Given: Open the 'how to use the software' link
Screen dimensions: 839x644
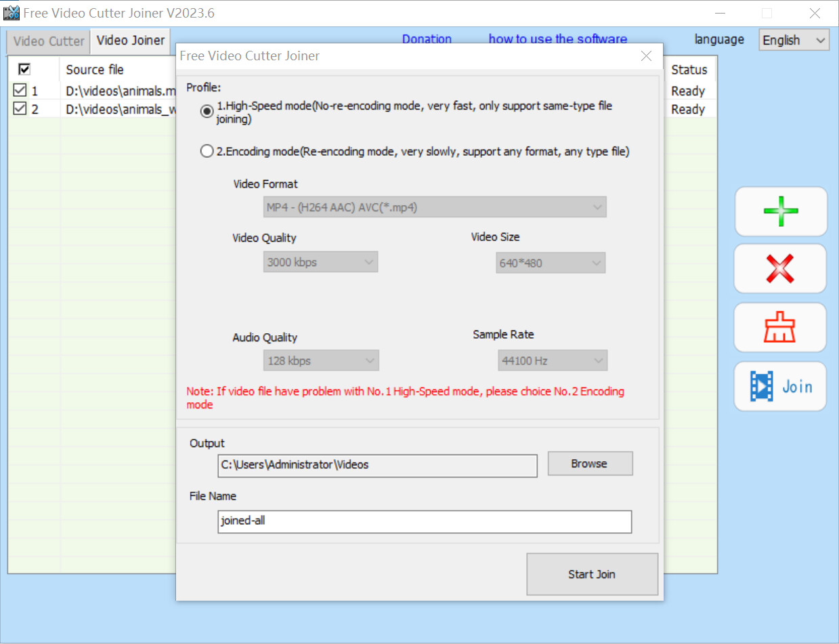Looking at the screenshot, I should click(x=557, y=39).
